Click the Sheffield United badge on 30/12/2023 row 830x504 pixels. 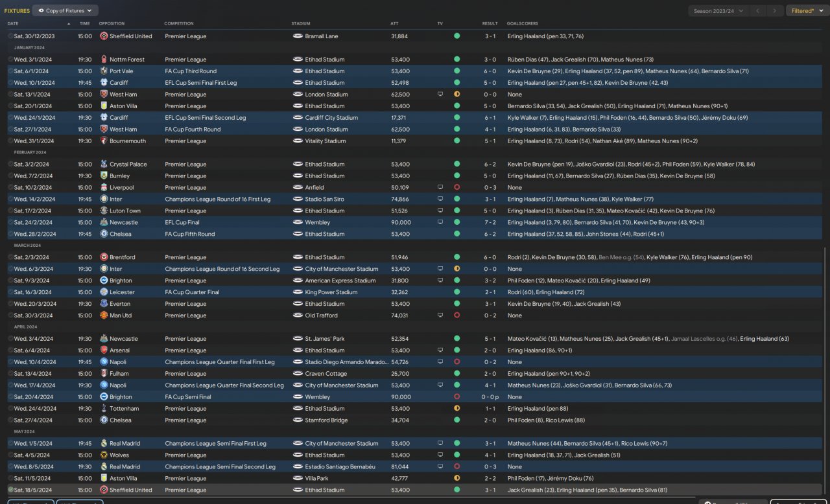click(104, 36)
